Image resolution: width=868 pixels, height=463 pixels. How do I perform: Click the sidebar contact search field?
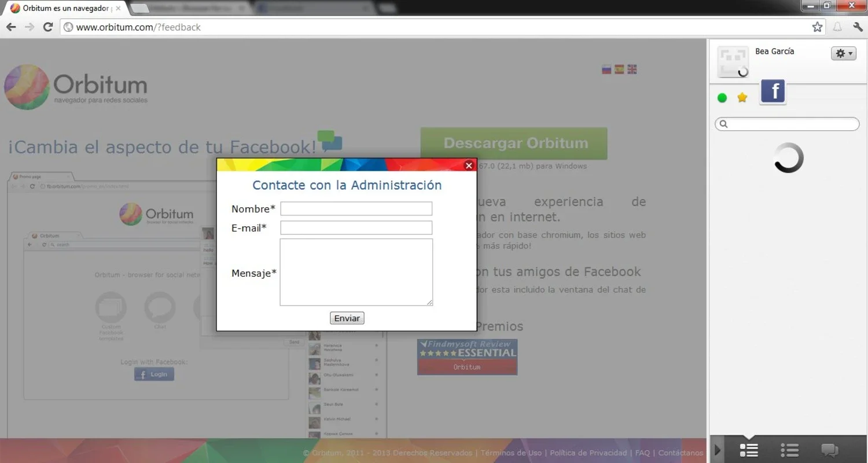[787, 124]
